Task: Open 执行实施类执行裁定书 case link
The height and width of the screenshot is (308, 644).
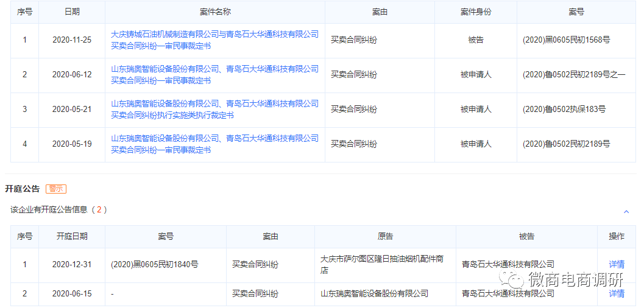Action: pos(214,110)
